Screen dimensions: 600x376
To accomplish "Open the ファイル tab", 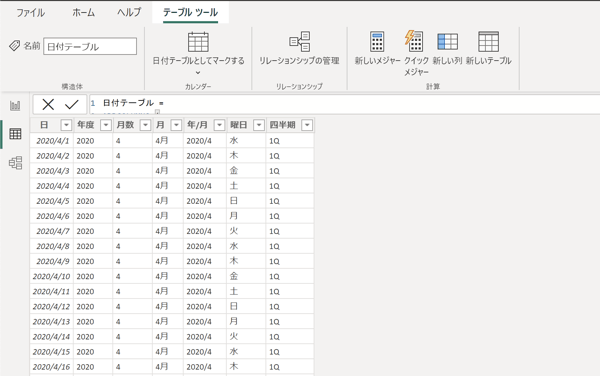I will tap(31, 13).
